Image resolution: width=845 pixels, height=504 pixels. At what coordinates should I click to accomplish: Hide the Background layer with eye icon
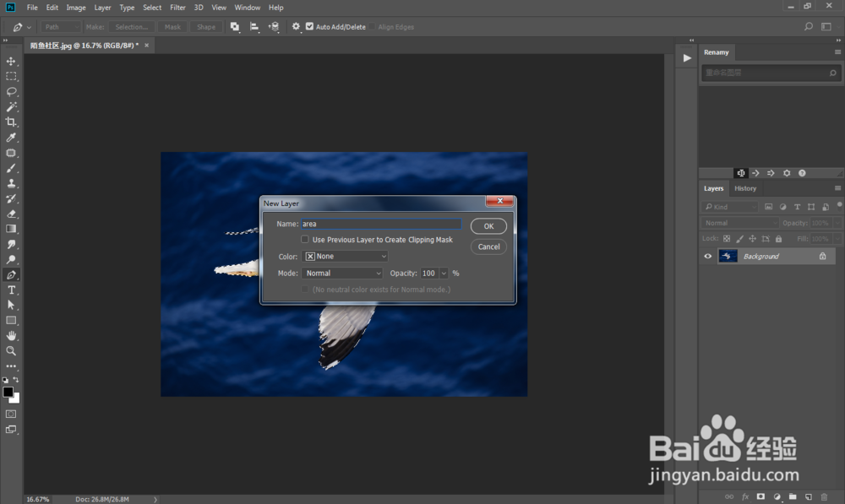(x=707, y=257)
